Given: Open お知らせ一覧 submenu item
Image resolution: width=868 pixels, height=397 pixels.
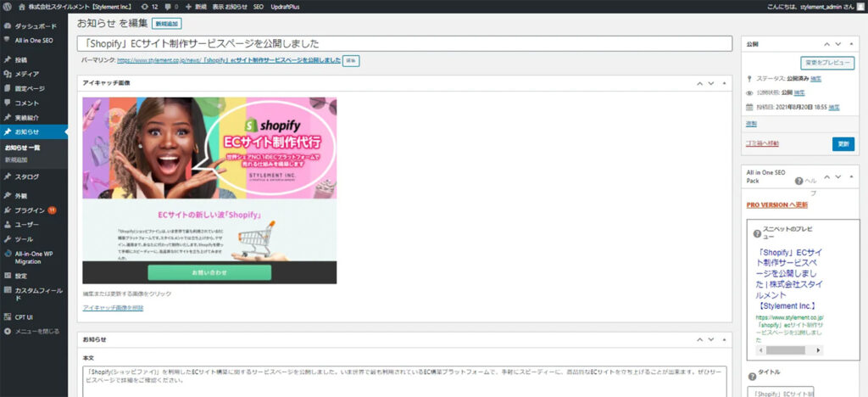Looking at the screenshot, I should pyautogui.click(x=23, y=148).
